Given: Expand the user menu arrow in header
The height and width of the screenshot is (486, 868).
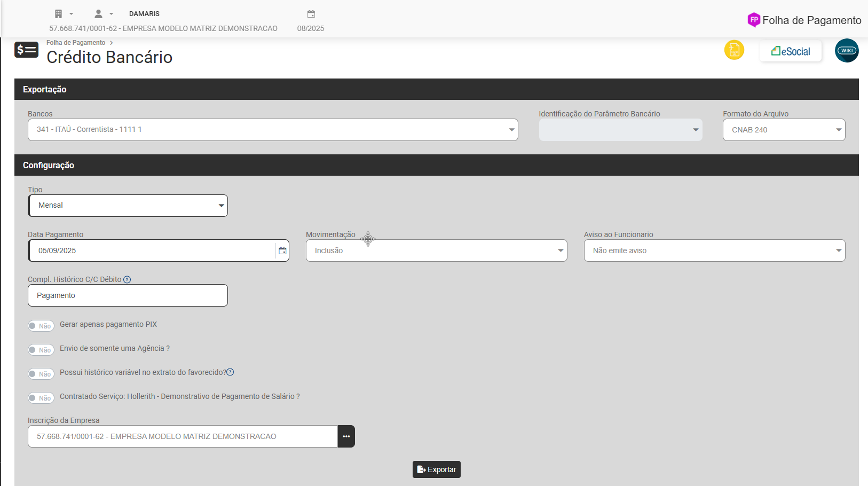Looking at the screenshot, I should point(111,14).
